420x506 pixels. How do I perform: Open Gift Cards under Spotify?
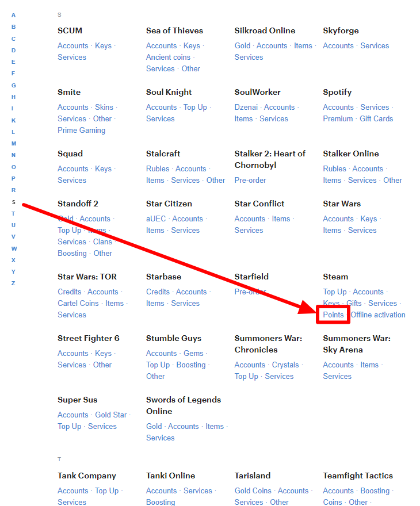(x=376, y=119)
